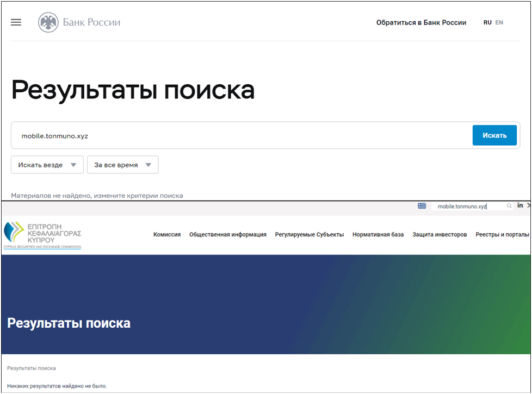532x394 pixels.
Task: Expand the 'За все время' dropdown
Action: (x=122, y=165)
